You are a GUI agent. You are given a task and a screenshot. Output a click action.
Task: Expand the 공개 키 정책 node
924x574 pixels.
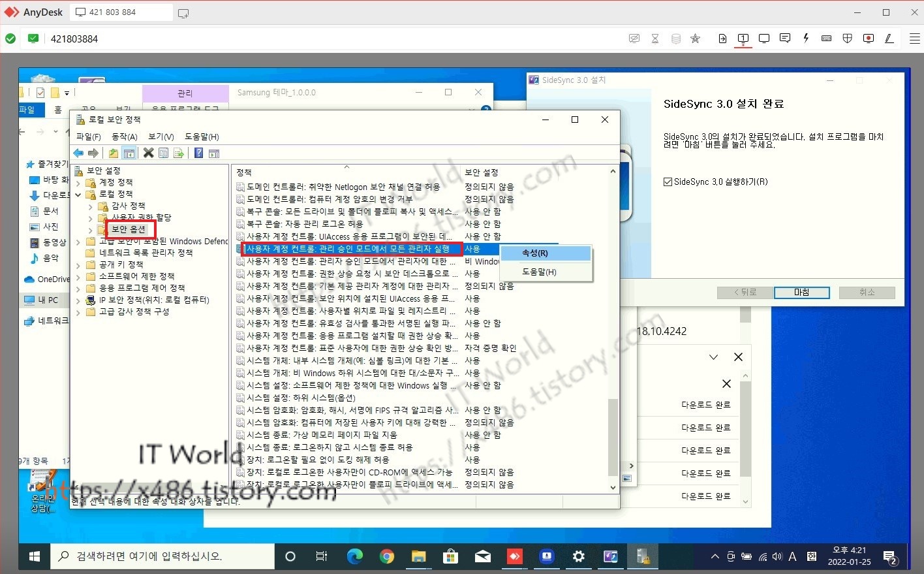click(79, 264)
